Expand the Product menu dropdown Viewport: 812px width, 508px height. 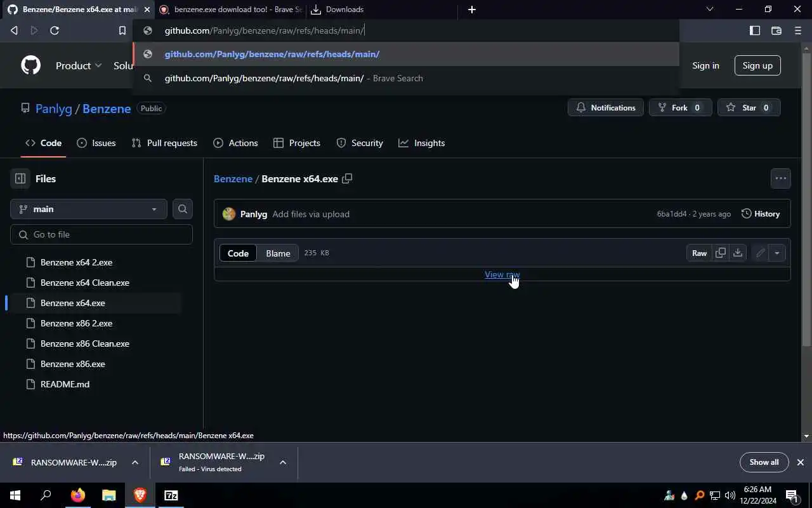[79, 65]
